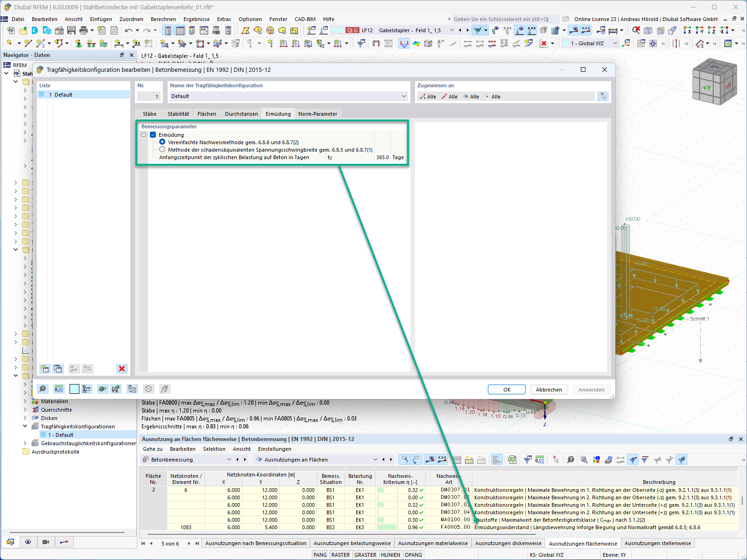This screenshot has height=560, width=747.
Task: Click the select-in-graphic icon beside Zugewiesen an
Action: [x=603, y=96]
